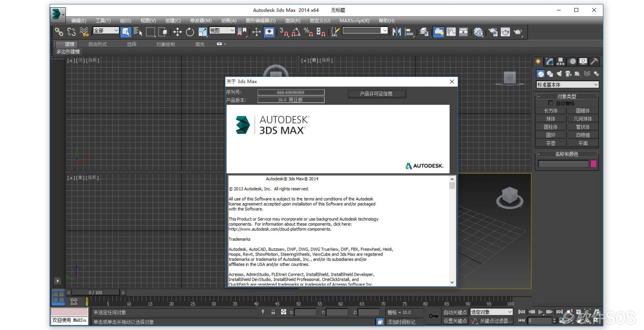Open the 工具(T) menu
This screenshot has height=330, width=644.
click(x=103, y=21)
